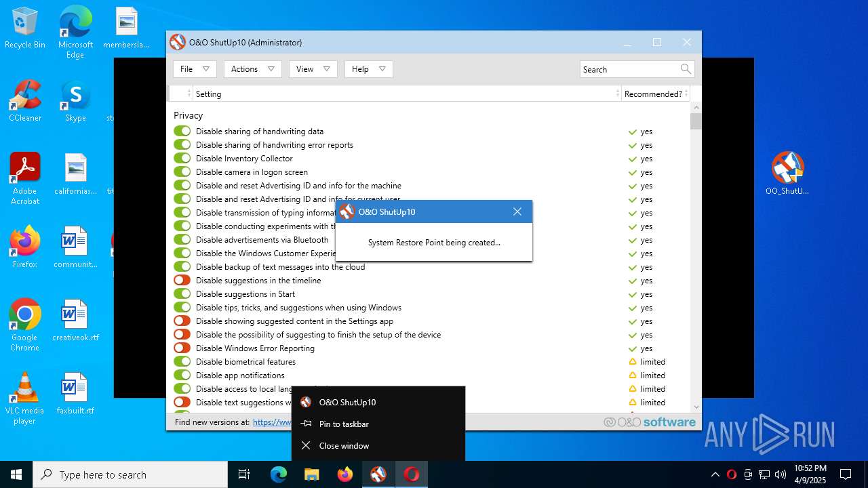
Task: Click the O&O ShutUp10 taskbar icon
Action: pos(378,474)
